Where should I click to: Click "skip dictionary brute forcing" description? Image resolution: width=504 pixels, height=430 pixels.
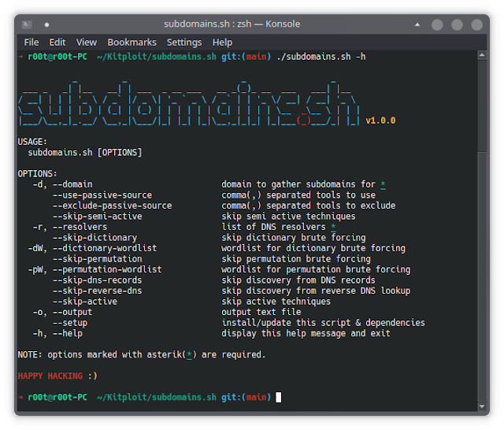[294, 238]
